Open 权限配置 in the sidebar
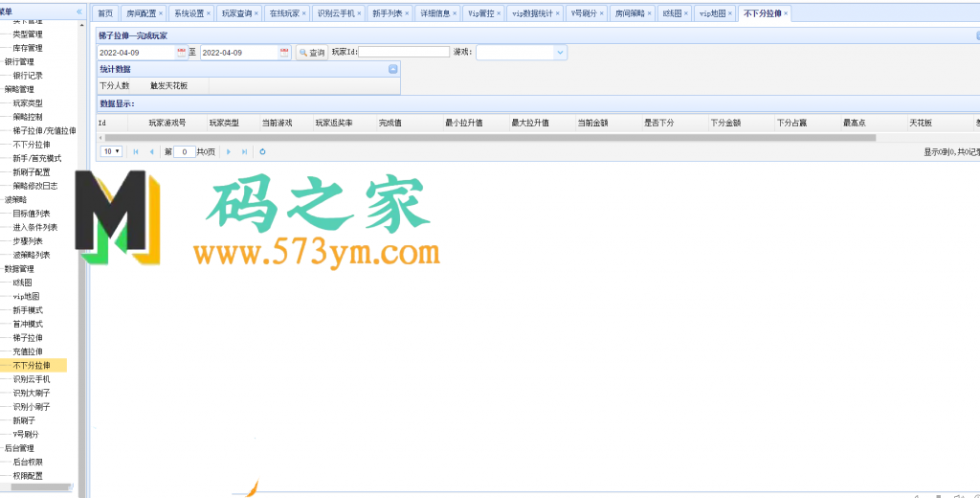The image size is (980, 498). coord(28,475)
